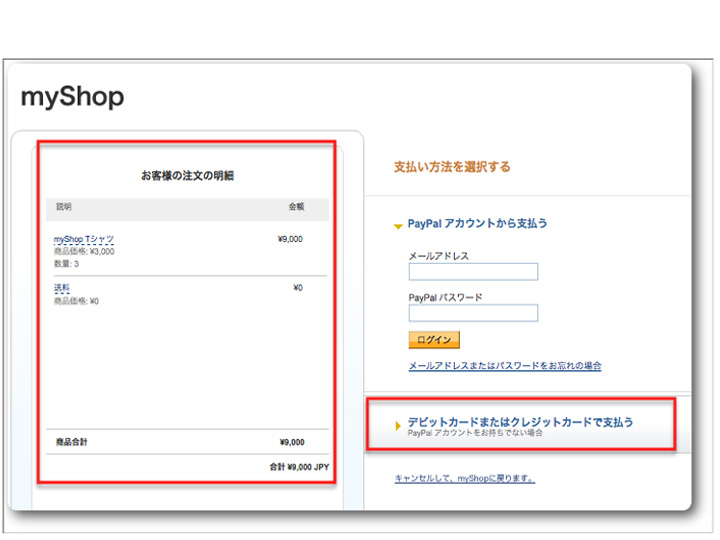Viewport: 720px width, 540px height.
Task: Click the ログイン button
Action: coord(434,340)
